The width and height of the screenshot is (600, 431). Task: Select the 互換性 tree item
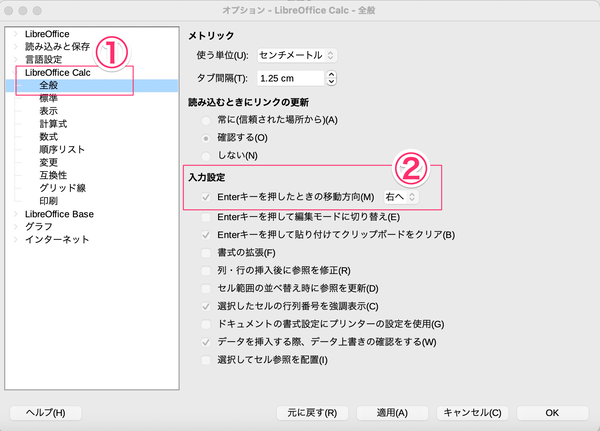pos(53,175)
